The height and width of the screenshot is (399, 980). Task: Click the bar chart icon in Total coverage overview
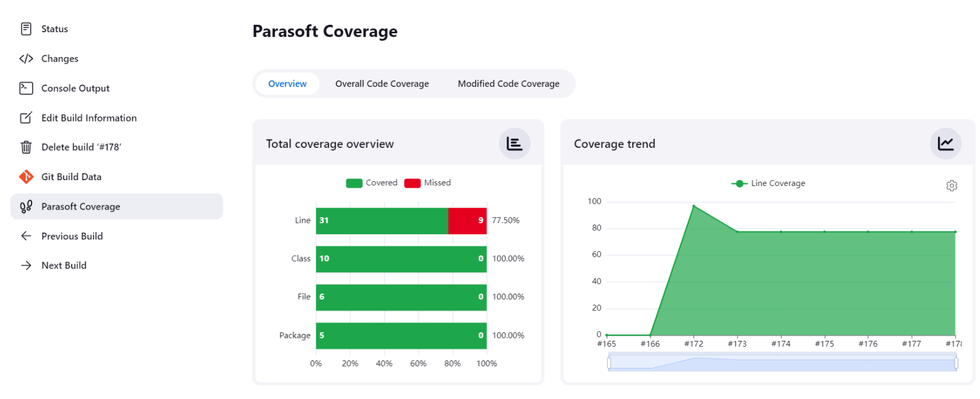tap(514, 143)
